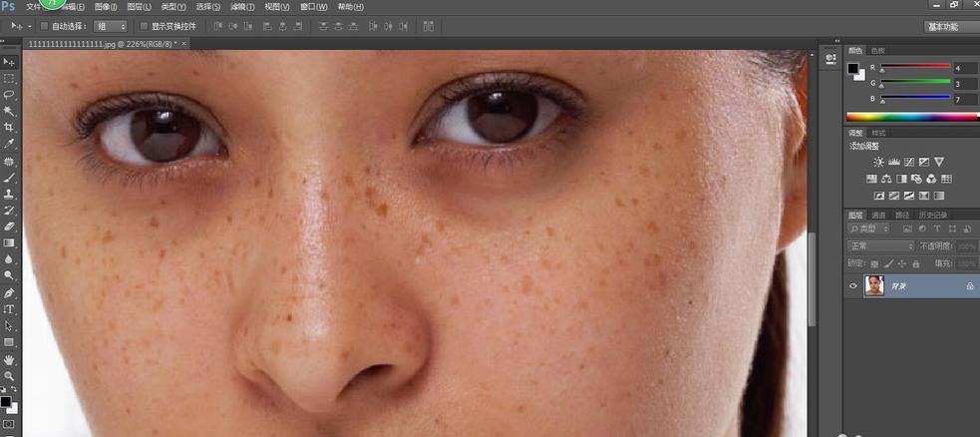980x437 pixels.
Task: Close the open jpg document tab
Action: point(184,44)
